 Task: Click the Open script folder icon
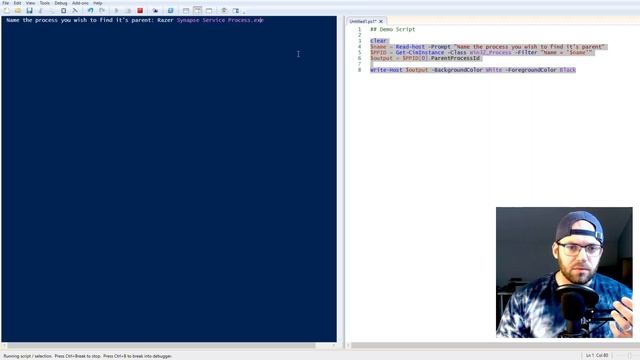[18, 11]
